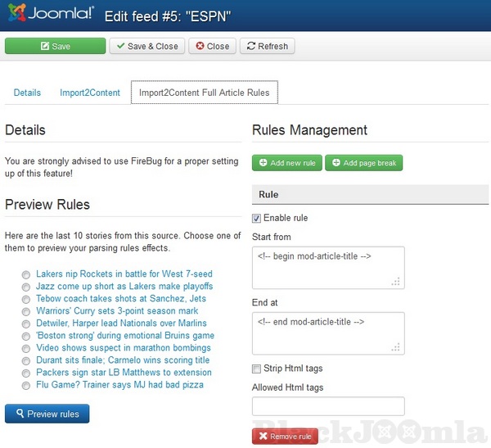491x448 pixels.
Task: Remove the rule with red button
Action: tap(285, 437)
